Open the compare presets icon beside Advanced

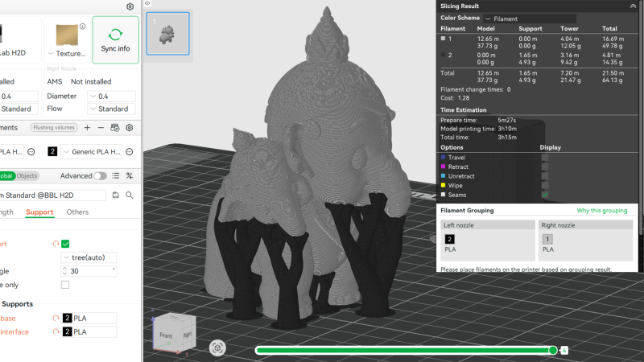click(x=129, y=175)
